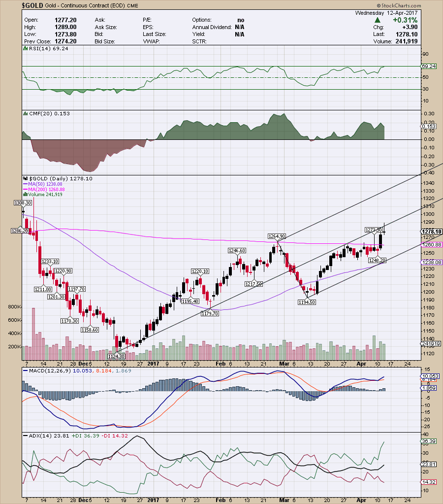443x504 pixels.
Task: Click the green +DI 36.39 legend label
Action: [85, 436]
